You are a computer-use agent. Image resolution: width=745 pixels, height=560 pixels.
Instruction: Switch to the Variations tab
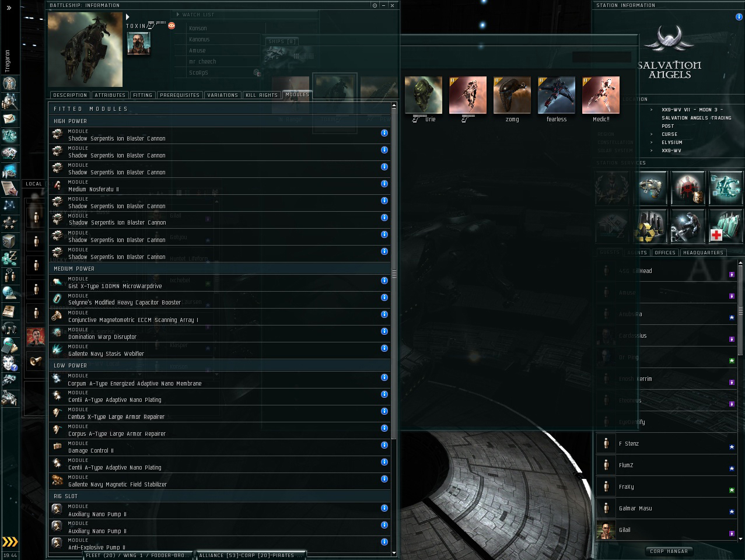click(x=223, y=95)
